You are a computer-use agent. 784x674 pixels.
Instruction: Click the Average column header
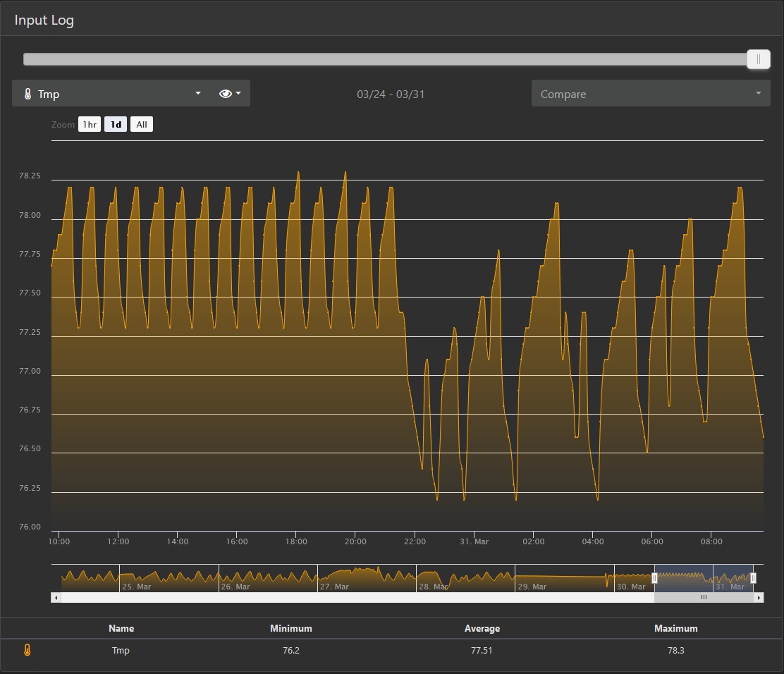point(482,628)
